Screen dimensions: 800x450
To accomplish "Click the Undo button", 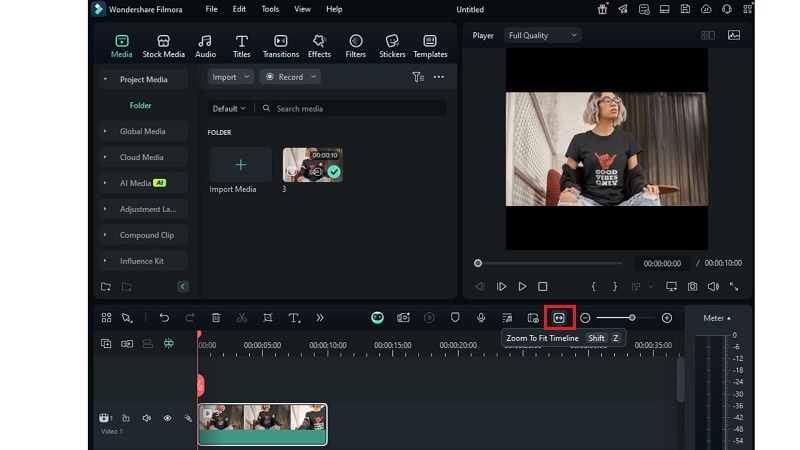I will [164, 318].
